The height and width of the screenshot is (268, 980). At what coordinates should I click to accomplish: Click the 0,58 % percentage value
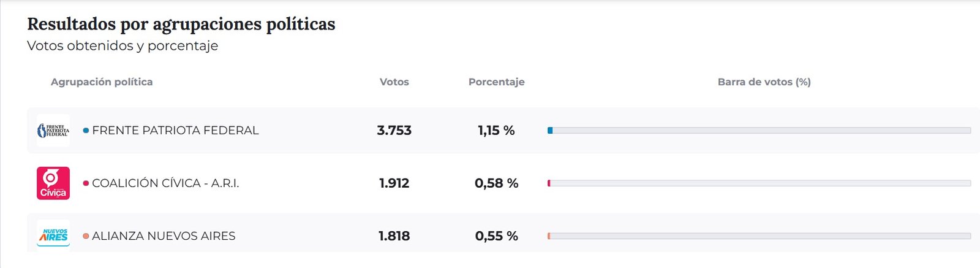coord(496,183)
